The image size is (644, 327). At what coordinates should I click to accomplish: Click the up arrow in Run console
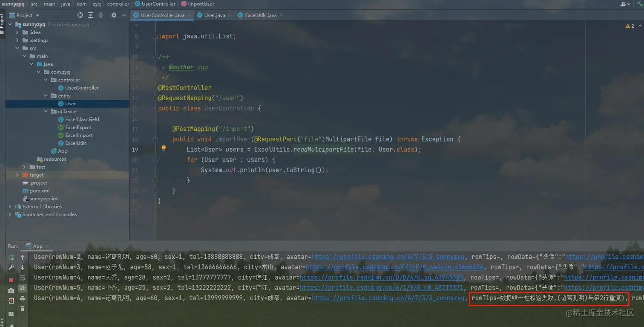[23, 257]
